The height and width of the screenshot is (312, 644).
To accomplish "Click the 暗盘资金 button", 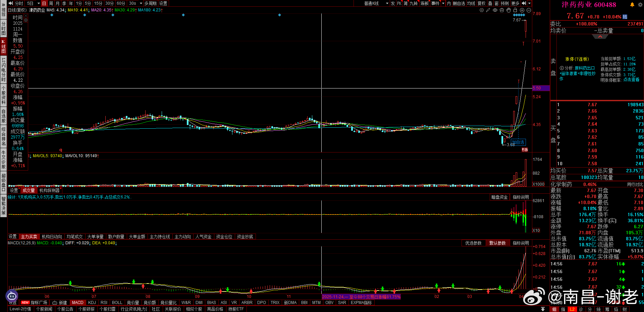I will [x=499, y=197].
